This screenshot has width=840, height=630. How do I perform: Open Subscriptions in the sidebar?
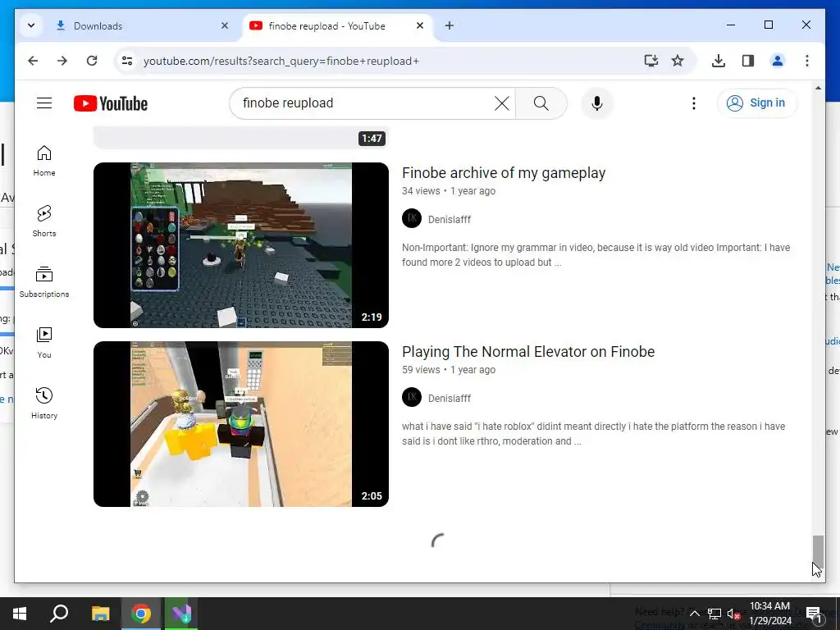point(44,282)
